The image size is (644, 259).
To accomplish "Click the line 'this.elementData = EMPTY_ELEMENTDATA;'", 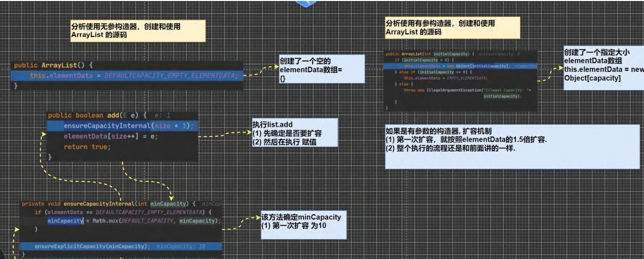I will point(446,78).
